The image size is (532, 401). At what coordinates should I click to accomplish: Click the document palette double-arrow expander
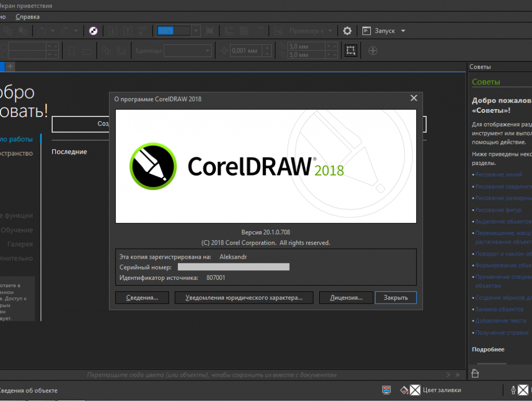458,375
